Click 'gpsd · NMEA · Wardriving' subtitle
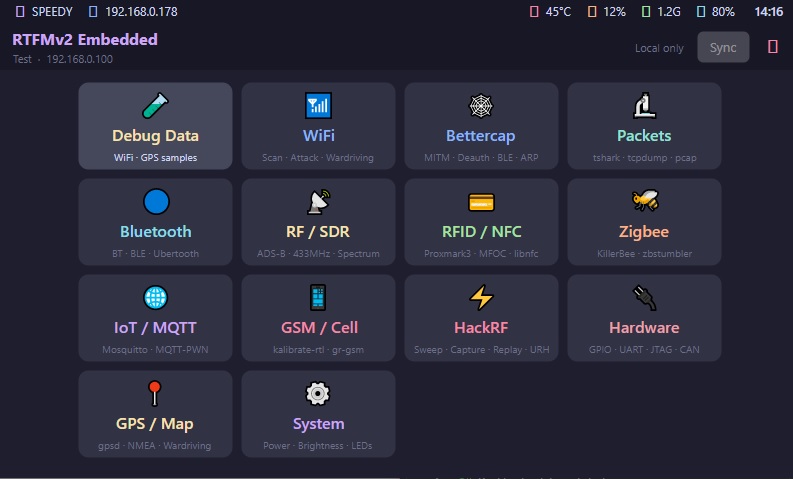Screen dimensions: 793x479 coord(155,446)
